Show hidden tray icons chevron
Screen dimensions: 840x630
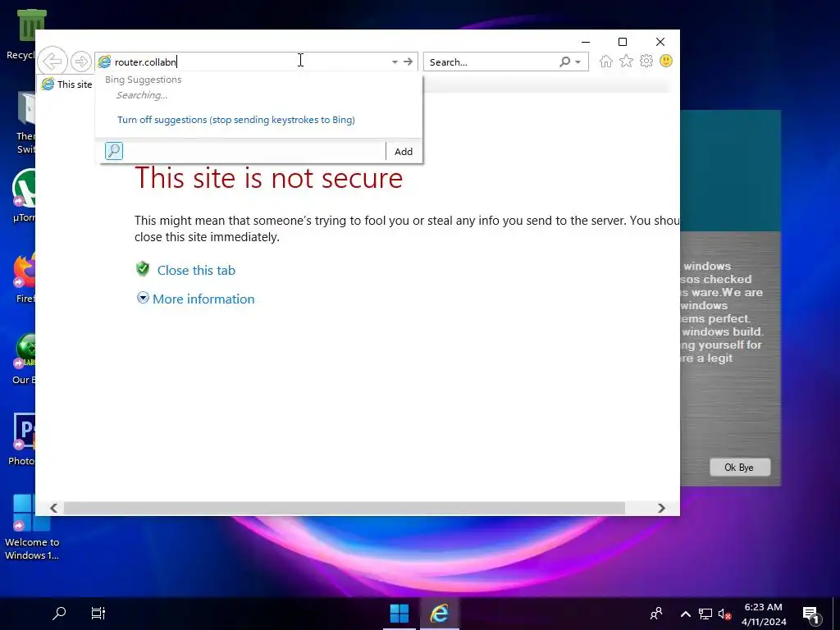pyautogui.click(x=685, y=614)
